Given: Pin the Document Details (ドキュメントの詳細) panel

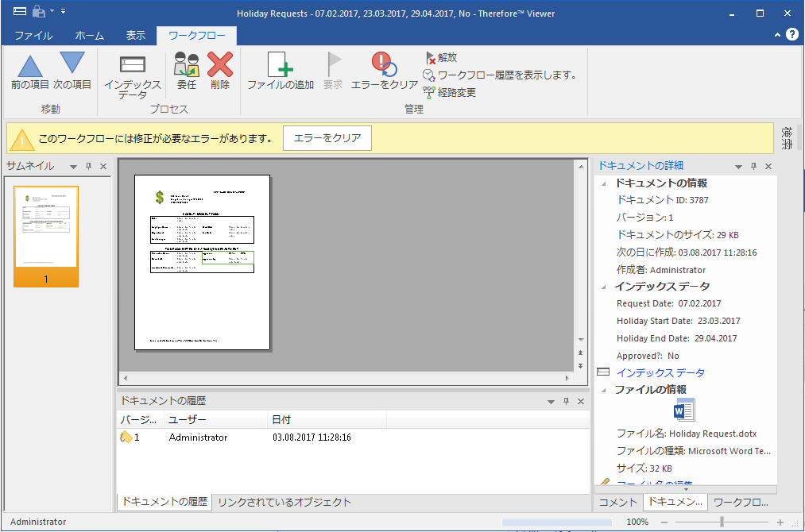Looking at the screenshot, I should click(x=753, y=166).
